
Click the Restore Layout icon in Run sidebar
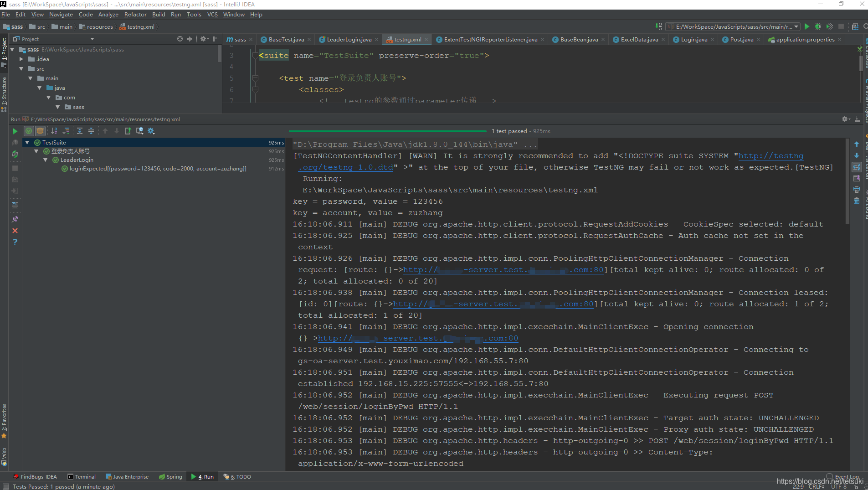click(15, 205)
